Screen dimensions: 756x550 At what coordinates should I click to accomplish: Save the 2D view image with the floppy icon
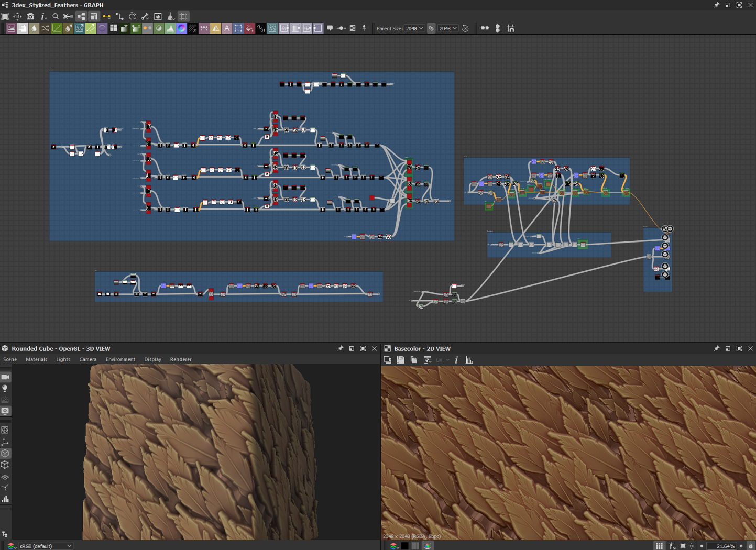400,360
